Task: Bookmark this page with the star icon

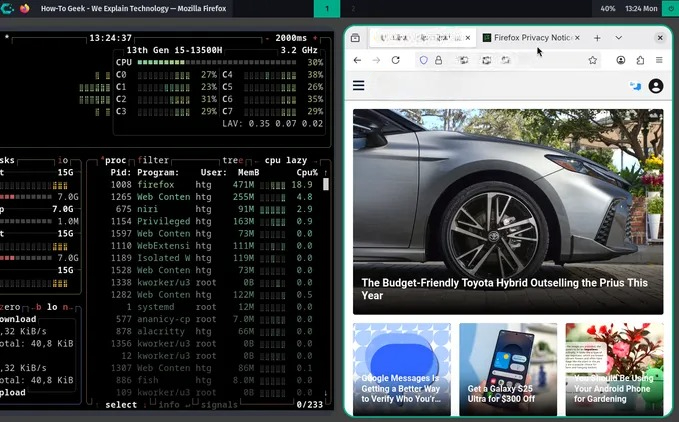Action: pos(592,60)
